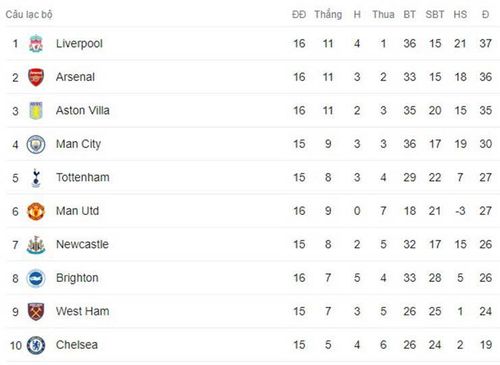Viewport: 500px width, 365px height.
Task: Click the Liverpool club crest
Action: pyautogui.click(x=36, y=44)
